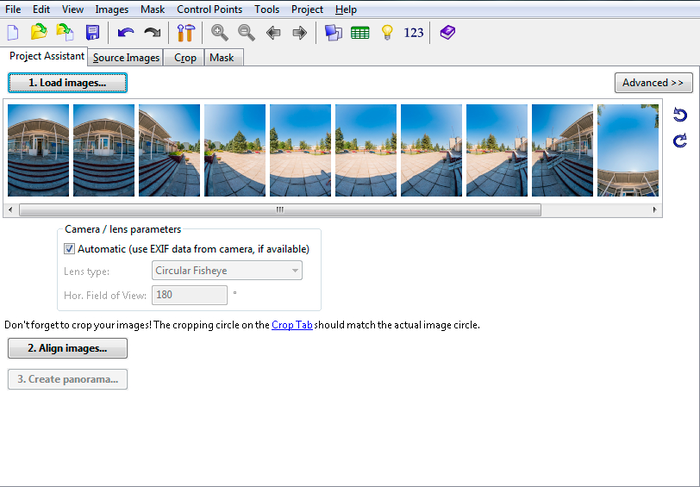Open the Images menu
The height and width of the screenshot is (487, 700).
(x=112, y=9)
